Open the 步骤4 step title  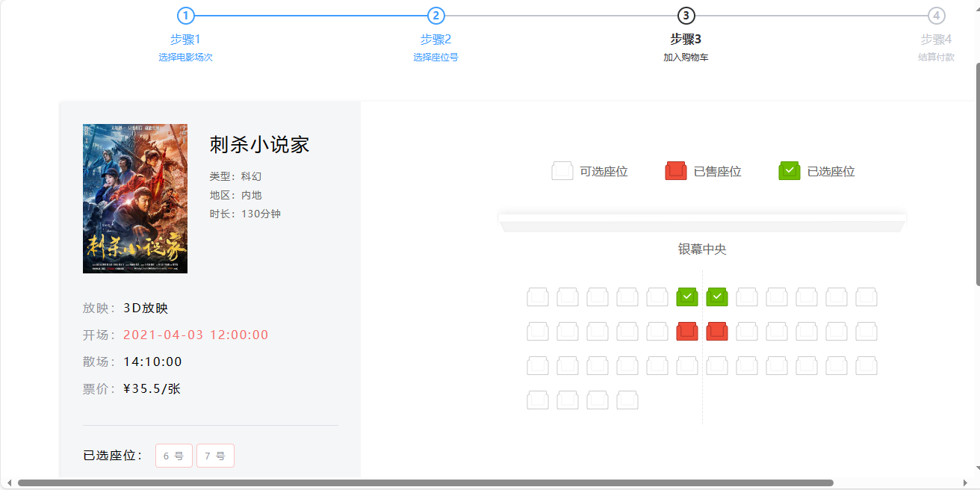coord(936,40)
